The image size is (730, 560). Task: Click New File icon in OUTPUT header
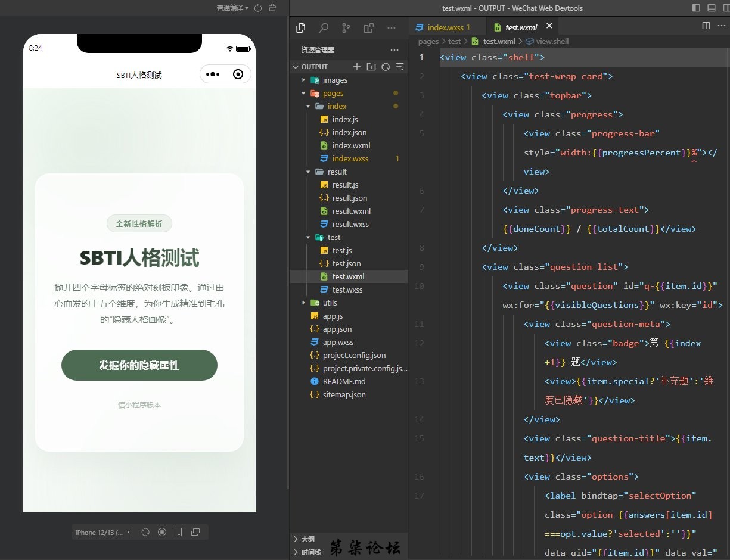357,67
